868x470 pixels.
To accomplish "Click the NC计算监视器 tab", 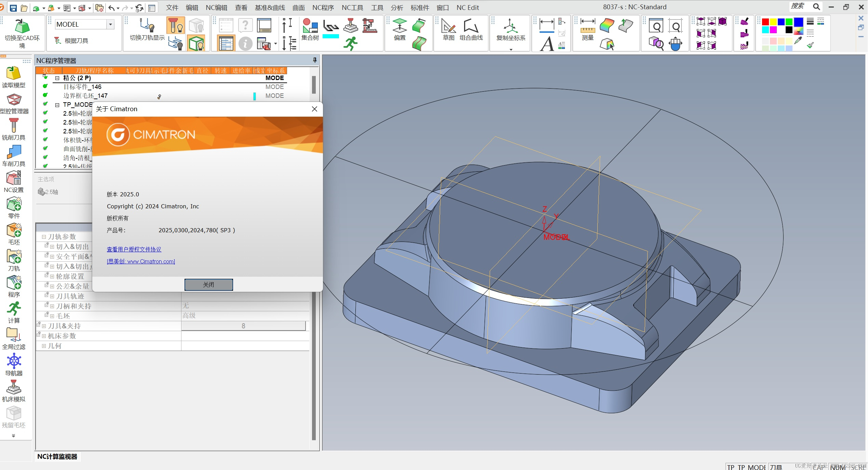I will pyautogui.click(x=57, y=456).
